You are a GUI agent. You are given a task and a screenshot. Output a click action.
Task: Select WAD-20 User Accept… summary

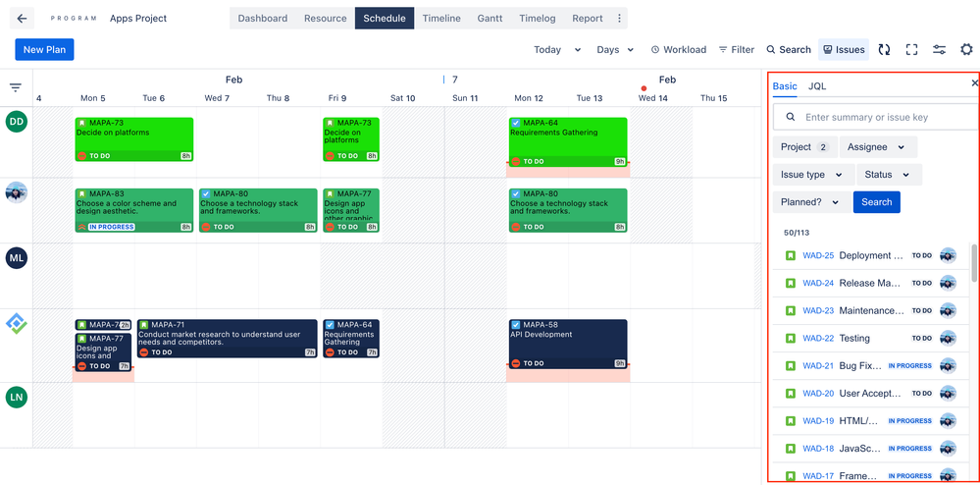pyautogui.click(x=871, y=393)
